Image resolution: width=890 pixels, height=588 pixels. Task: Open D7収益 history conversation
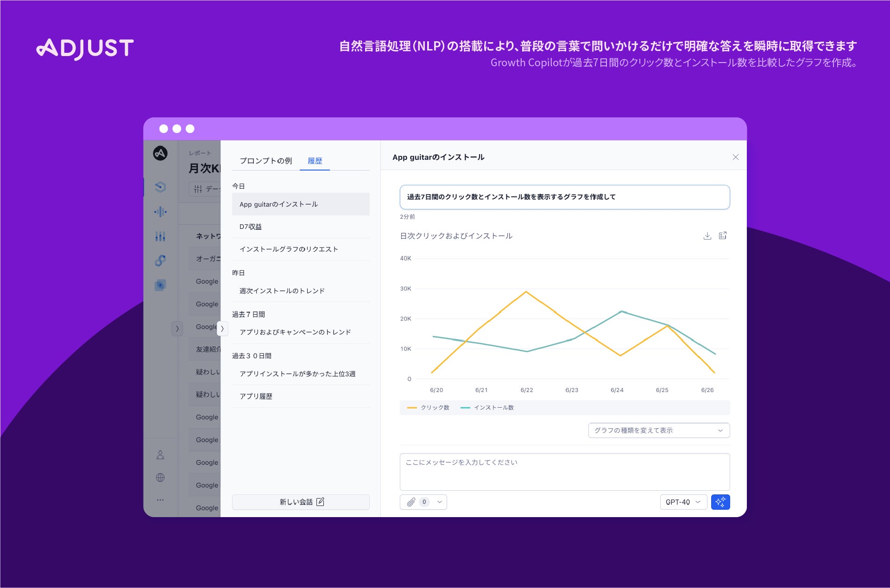pos(251,227)
